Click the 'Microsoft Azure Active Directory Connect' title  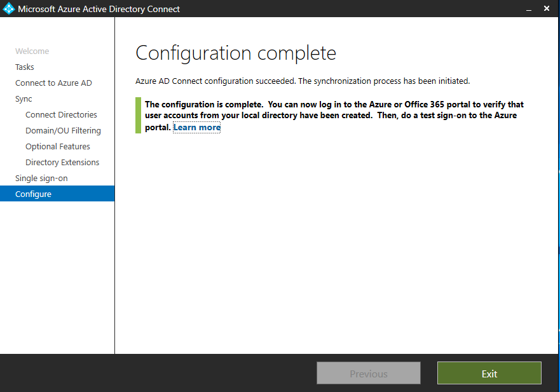[99, 9]
